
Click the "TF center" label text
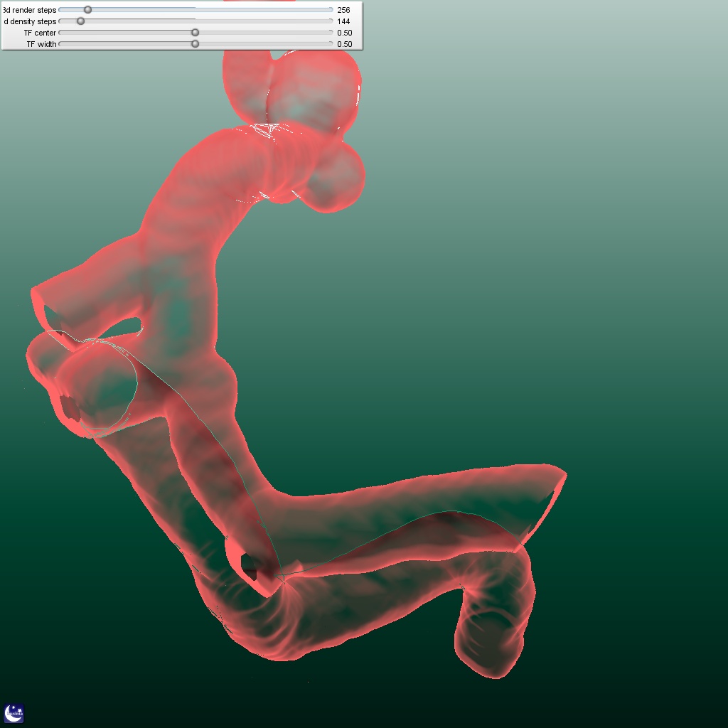point(40,33)
